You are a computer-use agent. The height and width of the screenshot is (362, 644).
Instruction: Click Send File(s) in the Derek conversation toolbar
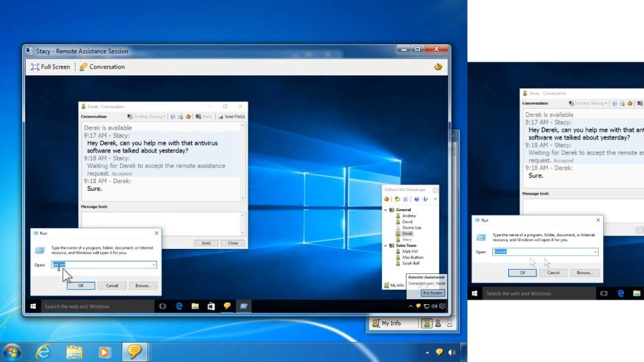click(x=231, y=116)
